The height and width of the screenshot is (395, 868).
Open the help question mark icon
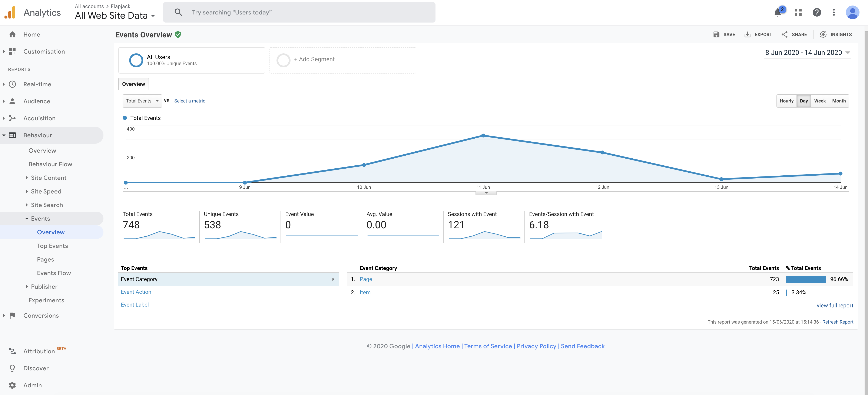click(x=817, y=13)
